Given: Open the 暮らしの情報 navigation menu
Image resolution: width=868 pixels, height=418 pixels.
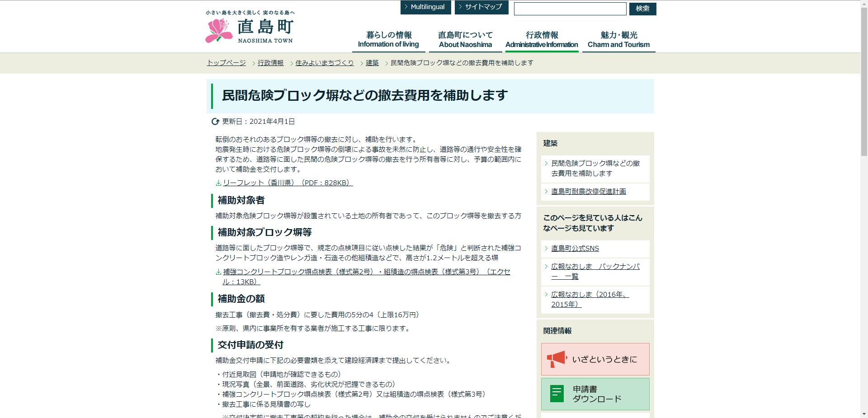Looking at the screenshot, I should click(x=388, y=38).
